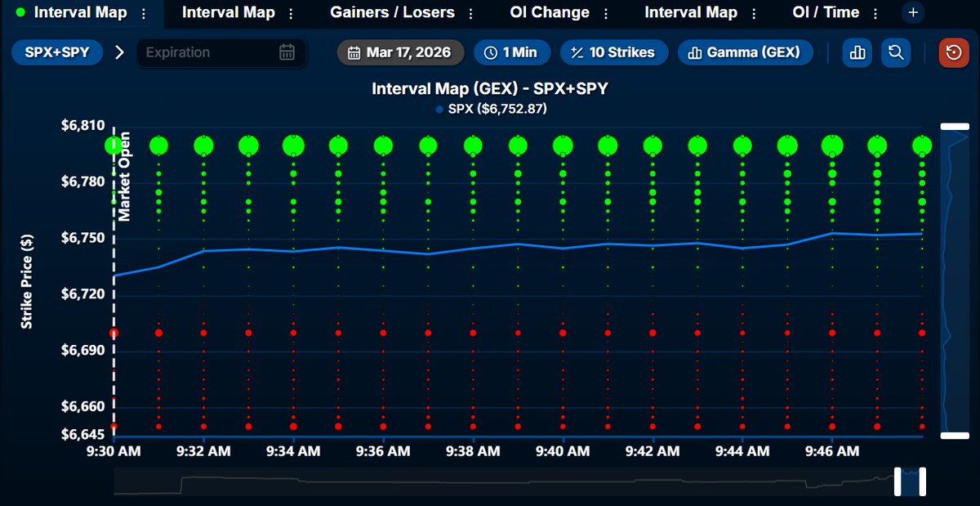Click the chevron arrow beside SPX+SPY
The width and height of the screenshot is (980, 506).
[120, 52]
